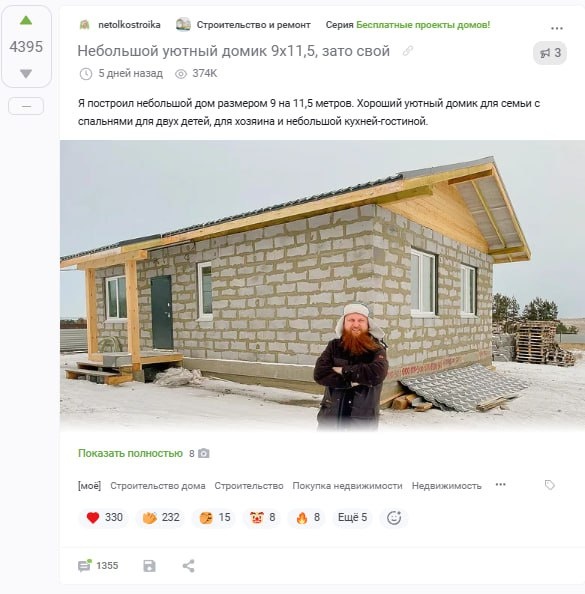Image resolution: width=585 pixels, height=594 pixels.
Task: Save the post with the floppy icon
Action: [149, 566]
